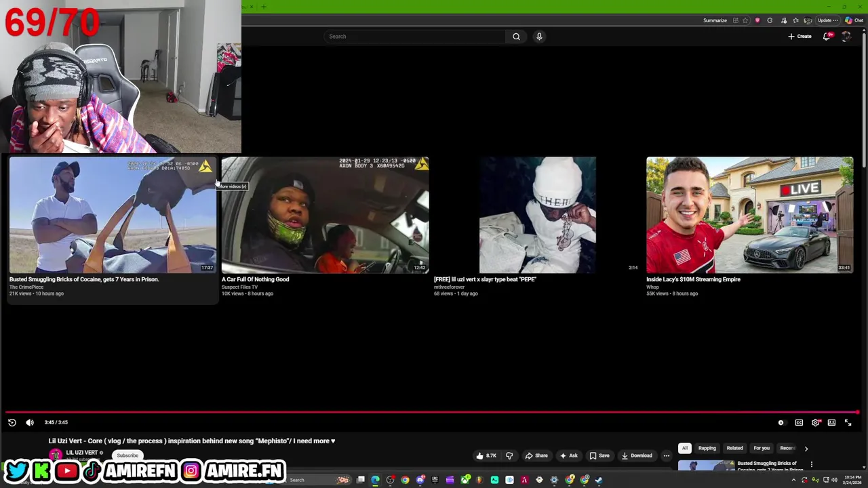This screenshot has width=868, height=488.
Task: Click the title 'A Car Full Of Nothing Good'
Action: coord(255,279)
